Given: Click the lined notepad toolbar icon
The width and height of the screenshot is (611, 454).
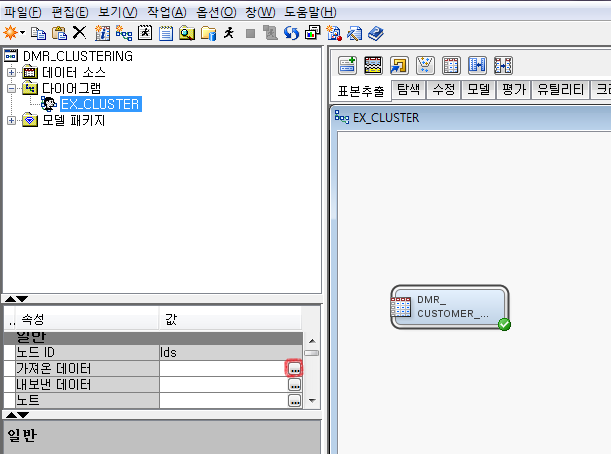Looking at the screenshot, I should pyautogui.click(x=166, y=33).
